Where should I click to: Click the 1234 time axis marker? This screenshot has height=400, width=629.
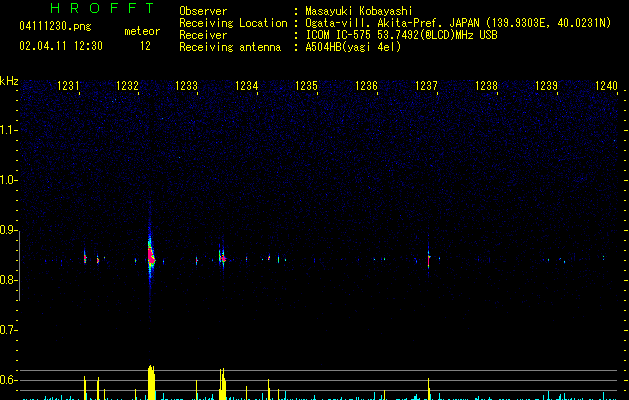pos(246,86)
